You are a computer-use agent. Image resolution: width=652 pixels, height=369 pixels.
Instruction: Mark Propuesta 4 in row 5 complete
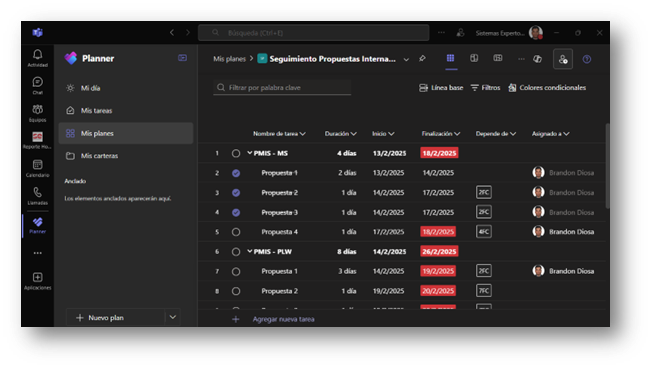click(236, 232)
